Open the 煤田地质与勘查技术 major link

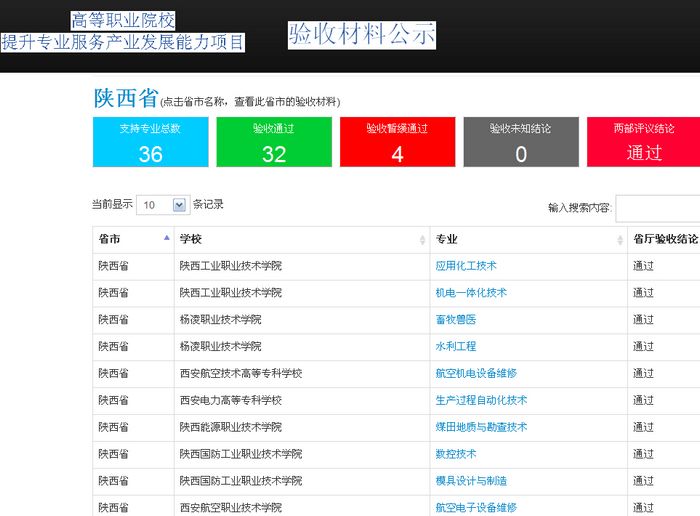click(x=481, y=427)
